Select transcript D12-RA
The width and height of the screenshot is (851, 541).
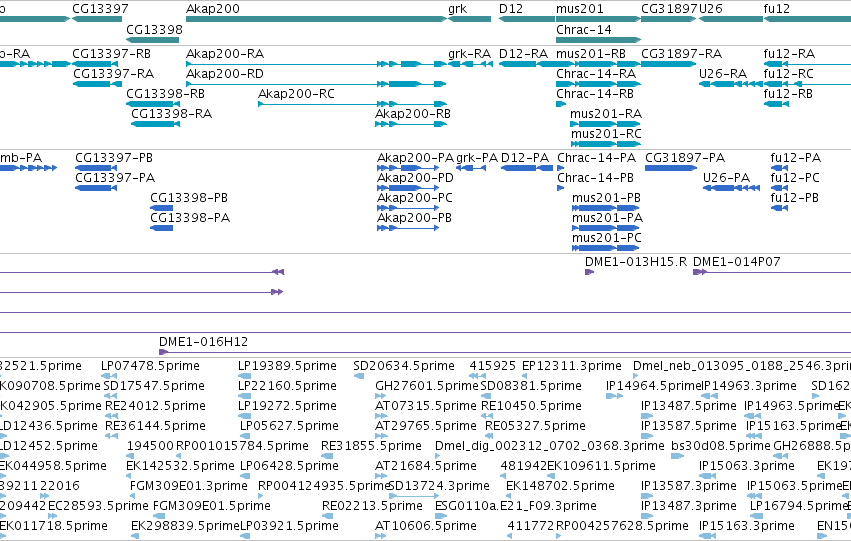pyautogui.click(x=526, y=64)
